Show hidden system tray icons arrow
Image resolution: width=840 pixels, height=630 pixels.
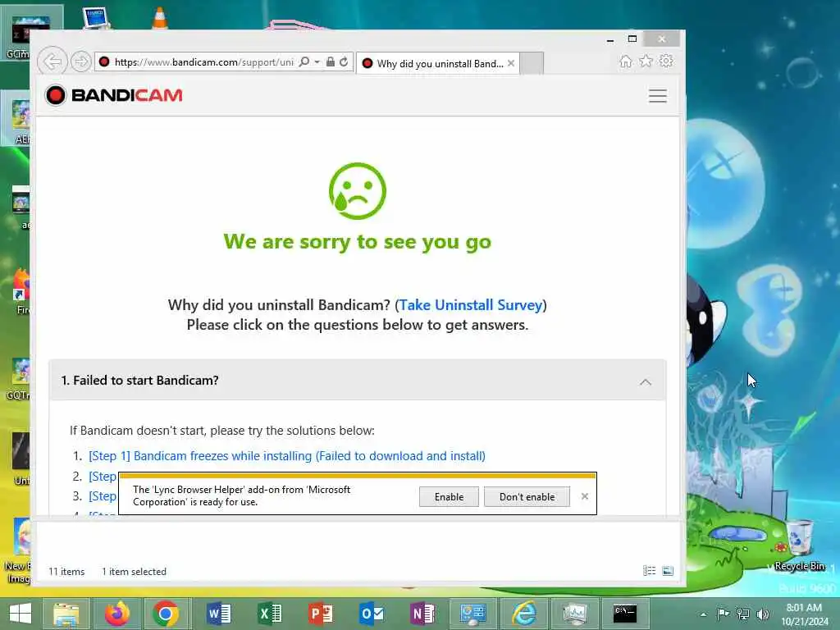click(x=703, y=614)
